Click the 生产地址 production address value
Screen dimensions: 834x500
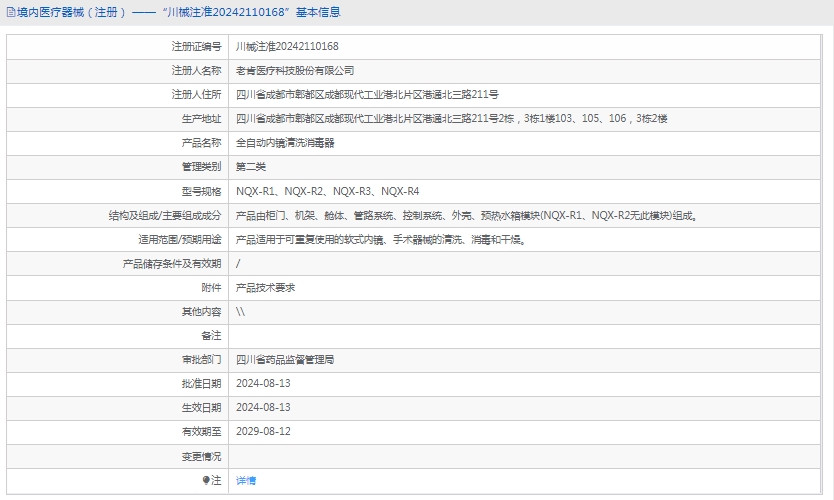click(450, 119)
